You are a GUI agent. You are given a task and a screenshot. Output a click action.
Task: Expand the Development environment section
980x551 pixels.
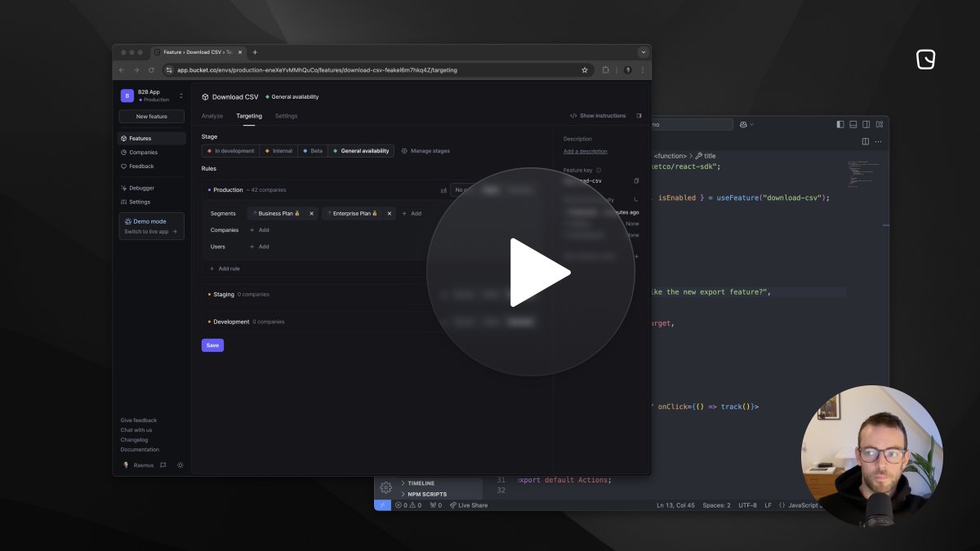[246, 322]
